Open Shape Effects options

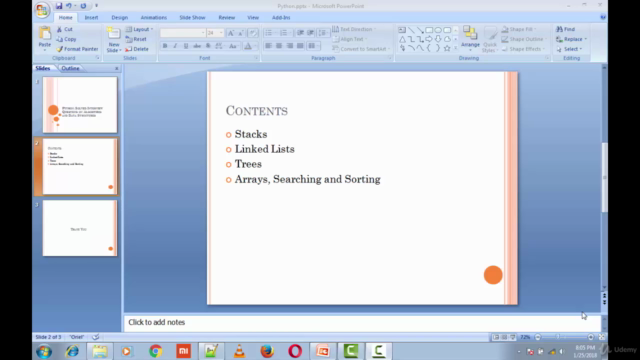point(523,49)
